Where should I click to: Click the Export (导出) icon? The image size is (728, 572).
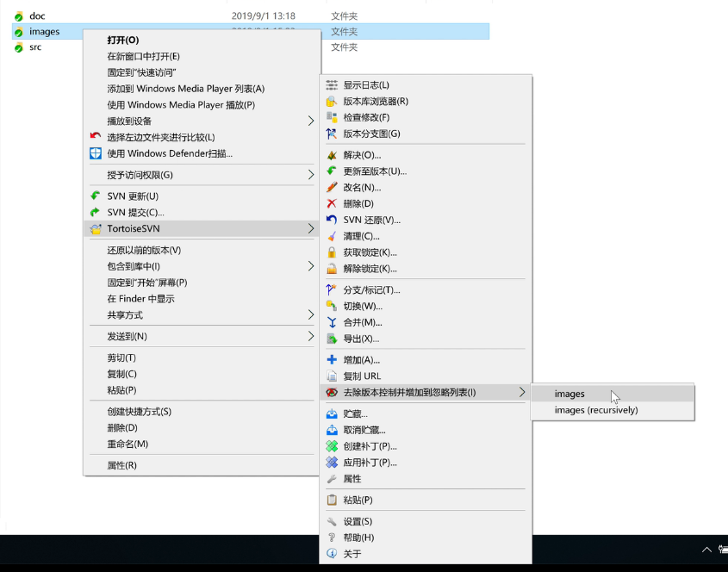click(332, 339)
